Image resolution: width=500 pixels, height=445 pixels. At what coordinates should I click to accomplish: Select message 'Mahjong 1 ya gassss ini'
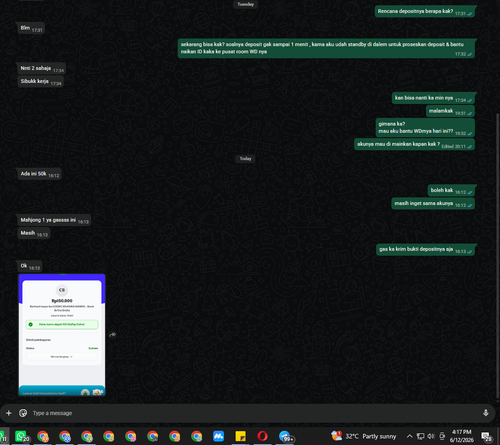[54, 220]
